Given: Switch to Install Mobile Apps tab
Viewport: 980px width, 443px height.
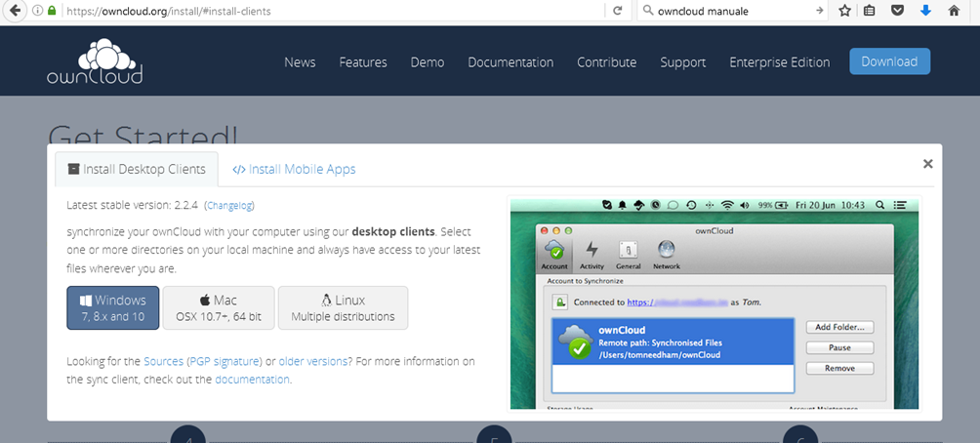Looking at the screenshot, I should tap(294, 169).
